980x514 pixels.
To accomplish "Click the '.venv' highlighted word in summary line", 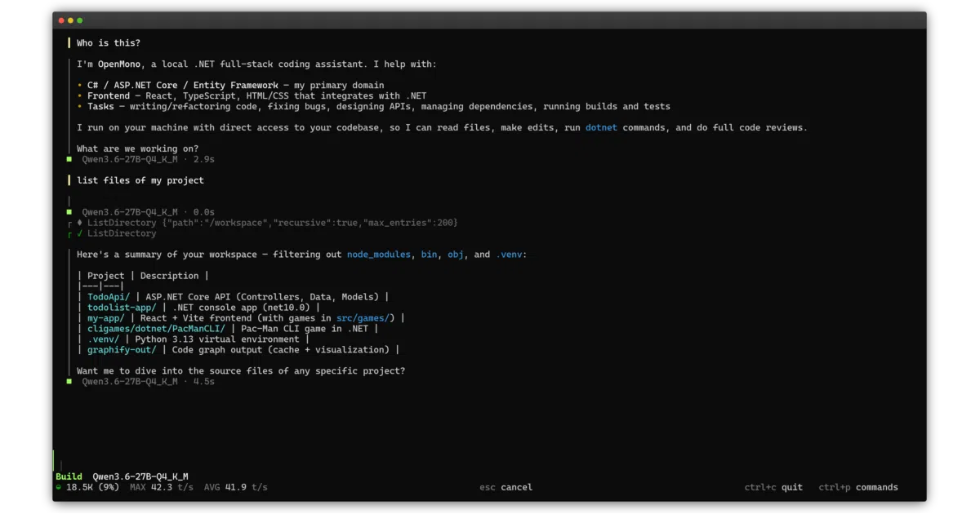I will (509, 255).
